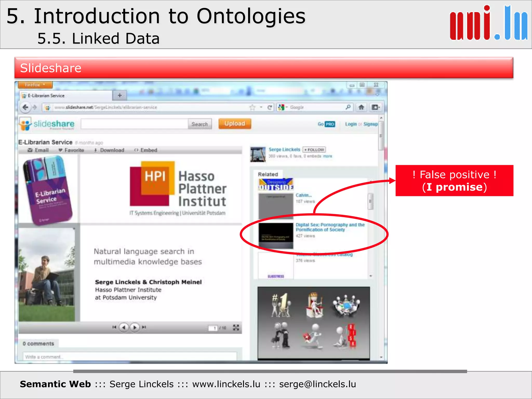Open the Glasstress catalog thumbnail

click(x=276, y=265)
